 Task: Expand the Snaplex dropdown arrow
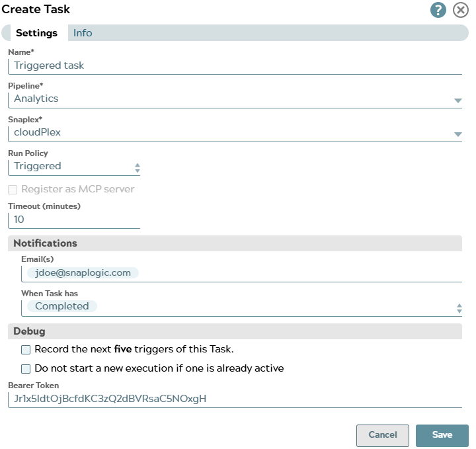click(457, 134)
